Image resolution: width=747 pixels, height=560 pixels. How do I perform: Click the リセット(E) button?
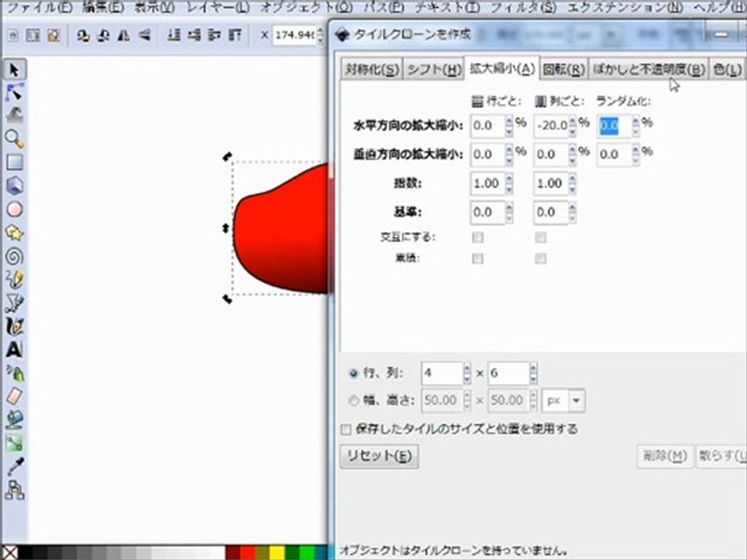(379, 457)
